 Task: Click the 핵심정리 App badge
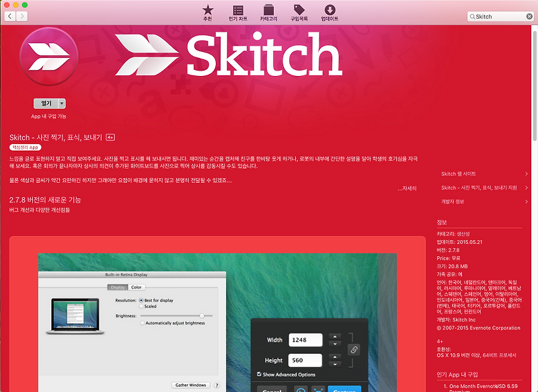(x=26, y=147)
